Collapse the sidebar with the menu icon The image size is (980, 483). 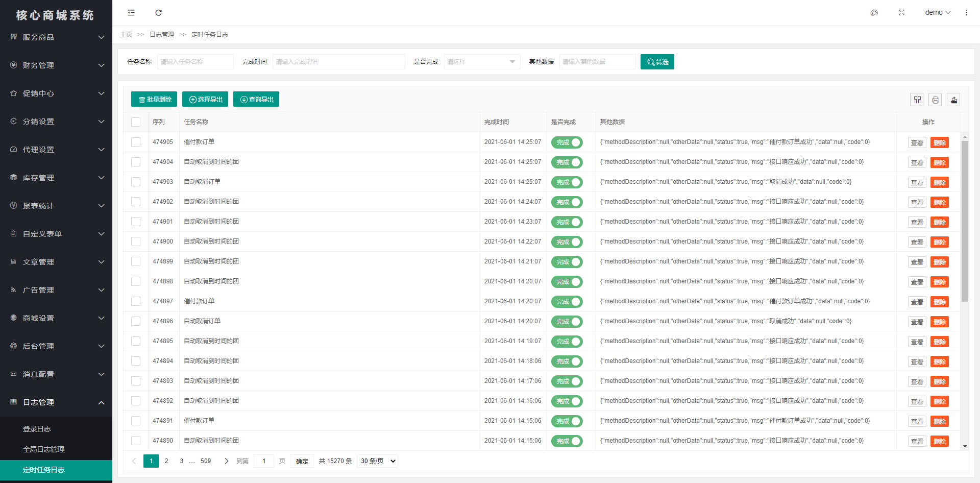[x=131, y=13]
